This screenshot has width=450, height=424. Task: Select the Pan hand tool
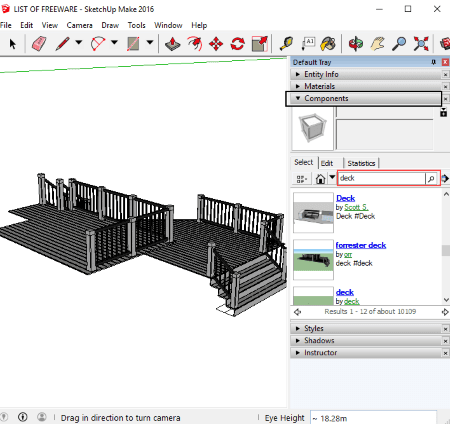pos(377,44)
